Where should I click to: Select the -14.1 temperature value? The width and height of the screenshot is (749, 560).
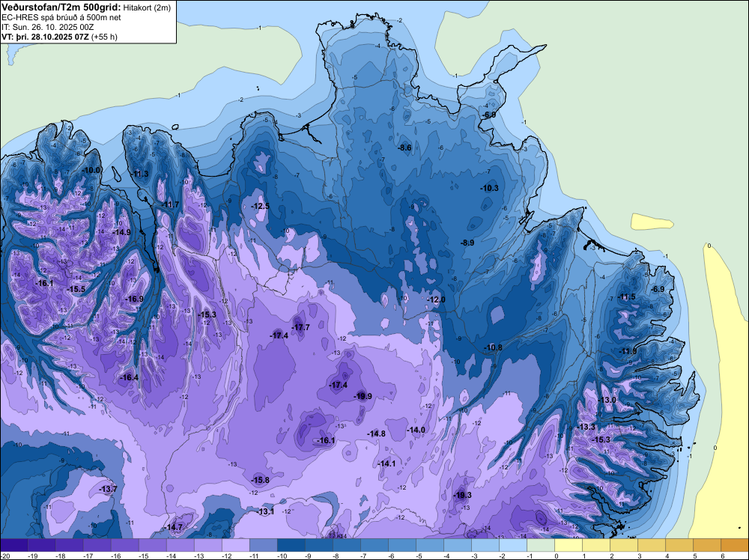386,463
